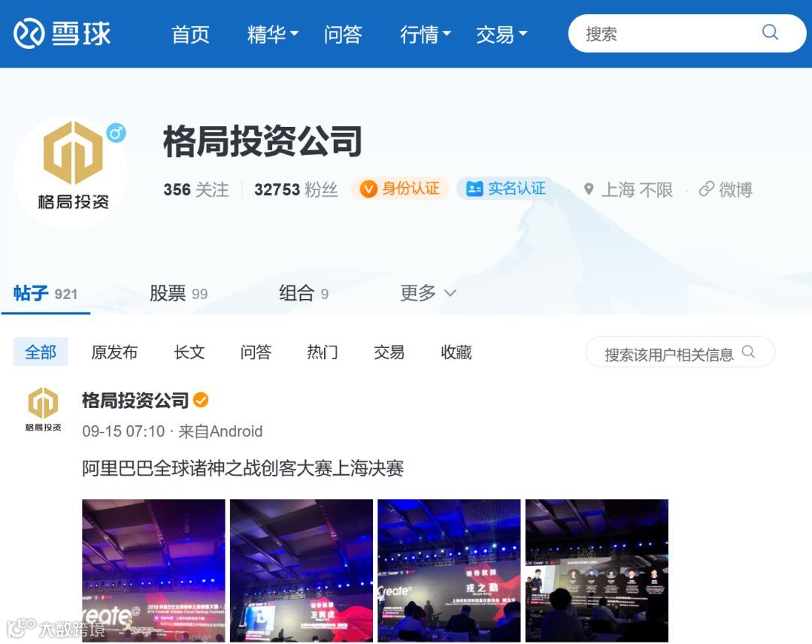Select the 交易 post filter
The image size is (812, 644).
(x=389, y=352)
